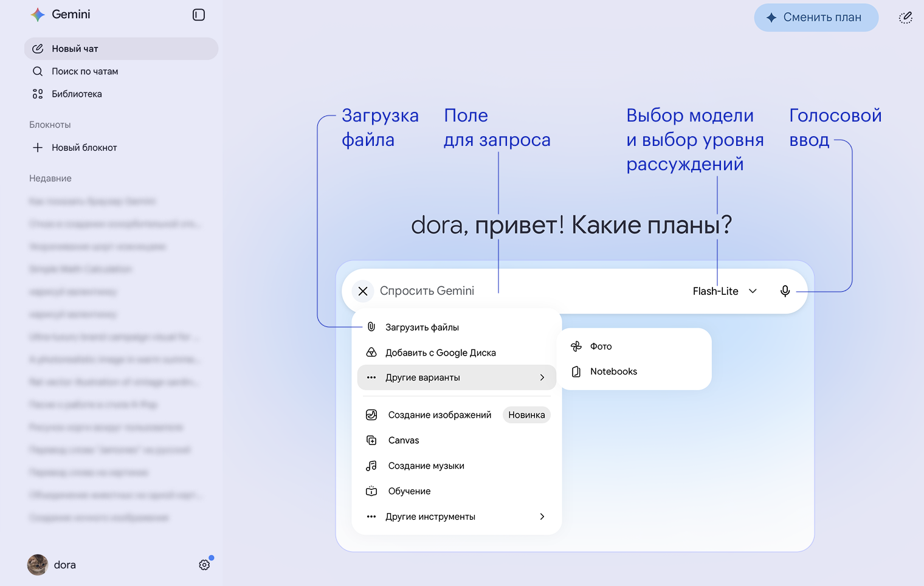
Task: Click the Upgrade plan sparkle button
Action: 816,18
